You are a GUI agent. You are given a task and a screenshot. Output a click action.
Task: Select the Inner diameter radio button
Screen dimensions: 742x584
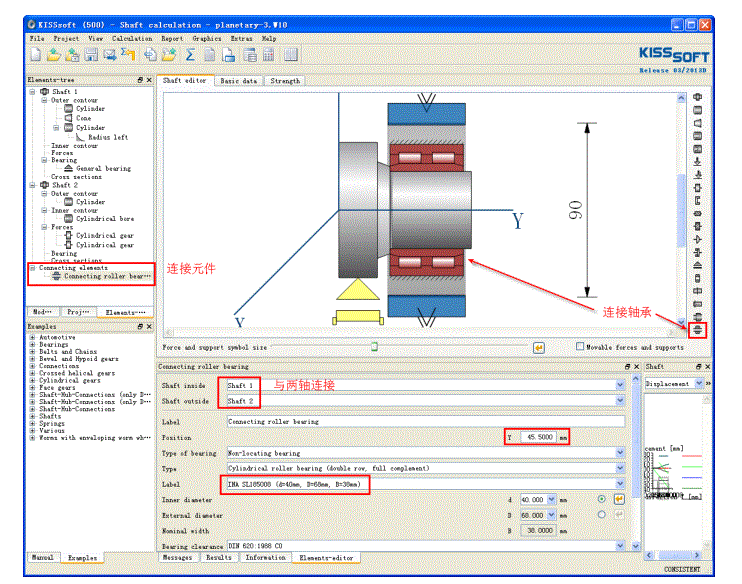tap(601, 499)
